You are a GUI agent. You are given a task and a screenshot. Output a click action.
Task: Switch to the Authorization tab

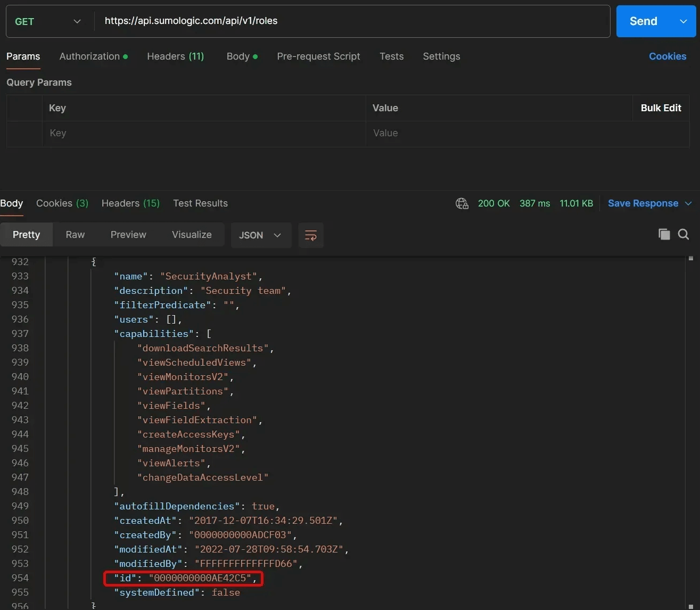pos(89,56)
